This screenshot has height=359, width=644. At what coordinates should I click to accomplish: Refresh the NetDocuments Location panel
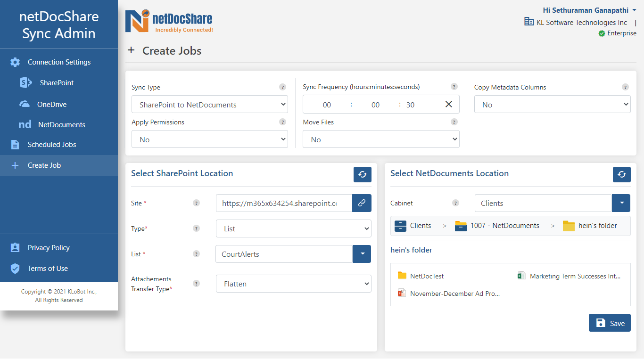pos(622,174)
